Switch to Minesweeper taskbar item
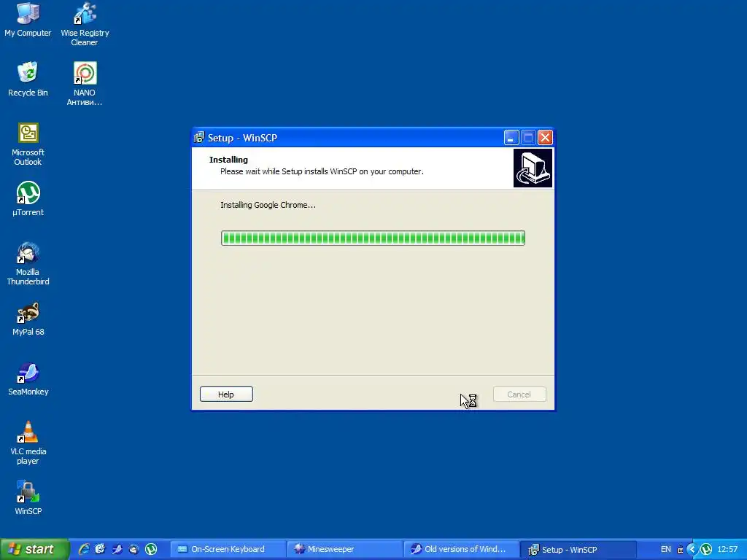The width and height of the screenshot is (747, 560). click(344, 549)
